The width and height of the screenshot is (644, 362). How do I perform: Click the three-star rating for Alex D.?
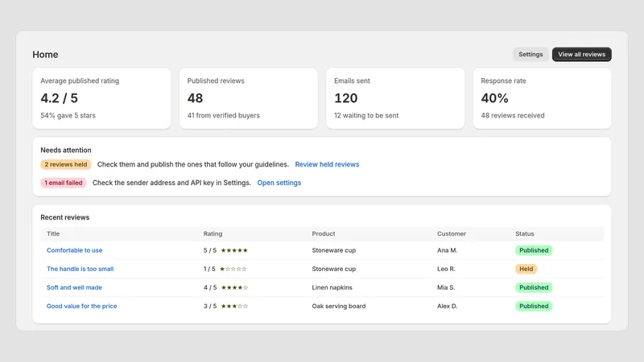coord(234,306)
